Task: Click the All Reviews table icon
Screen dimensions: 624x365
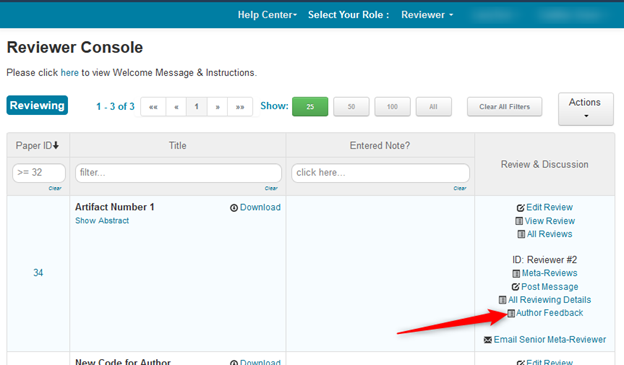Action: 521,234
